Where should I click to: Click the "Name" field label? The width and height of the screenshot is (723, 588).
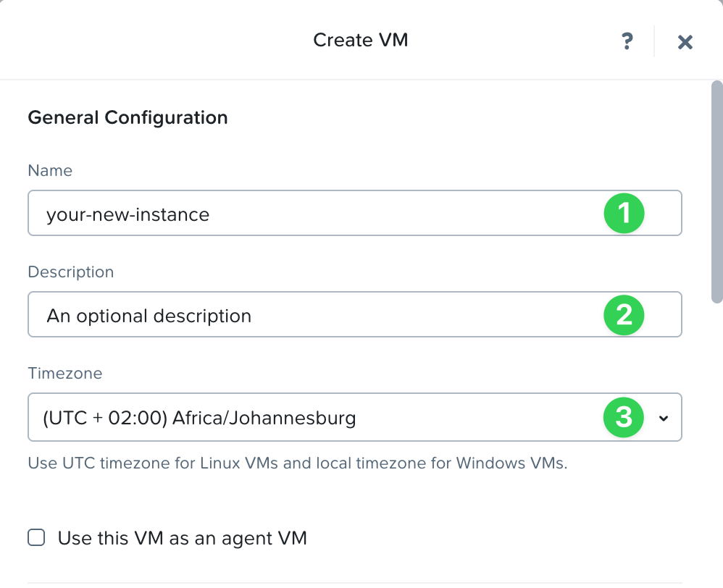click(x=50, y=171)
